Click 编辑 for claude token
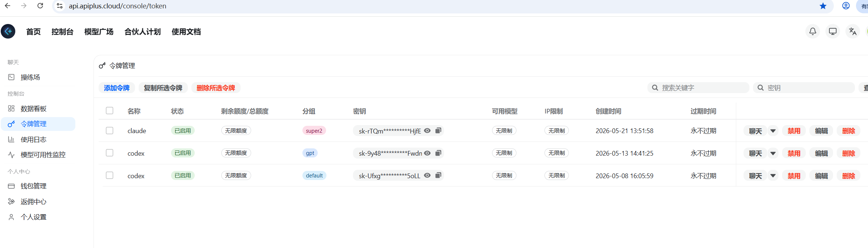The height and width of the screenshot is (248, 868). 821,131
